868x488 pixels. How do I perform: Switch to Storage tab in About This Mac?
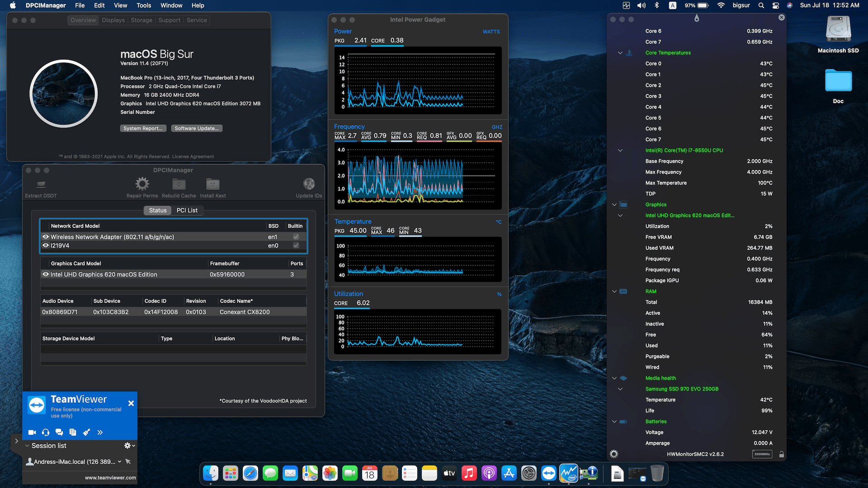142,20
